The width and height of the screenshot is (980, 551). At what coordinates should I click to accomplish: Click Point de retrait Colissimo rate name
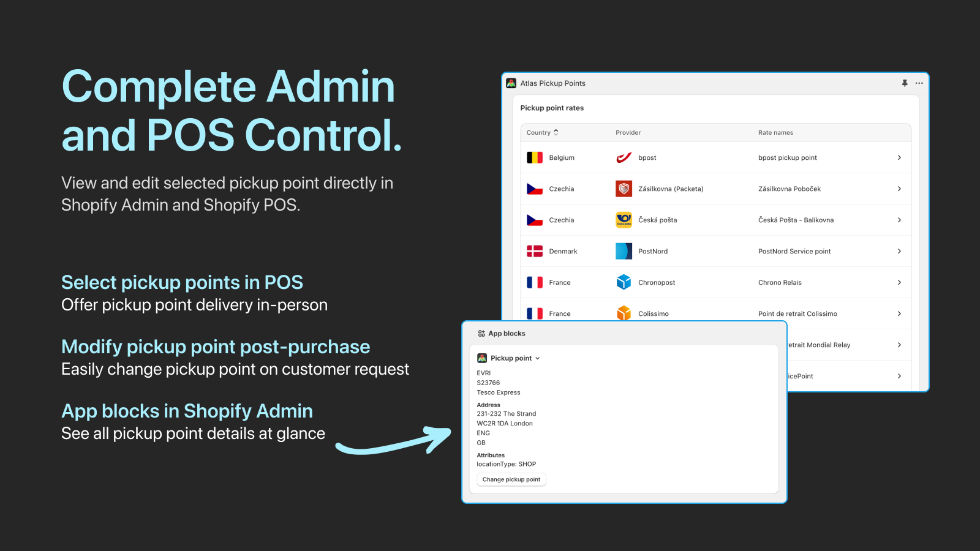pyautogui.click(x=797, y=313)
